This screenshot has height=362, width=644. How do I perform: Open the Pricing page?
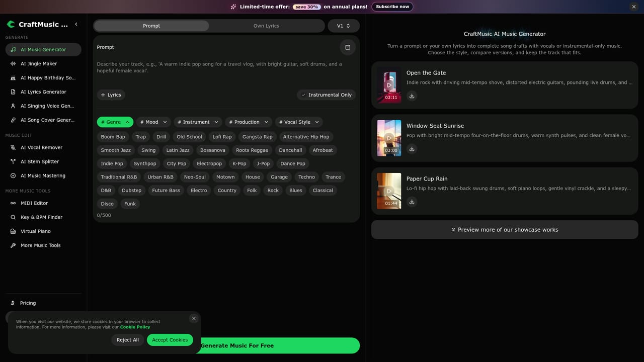pos(43,303)
